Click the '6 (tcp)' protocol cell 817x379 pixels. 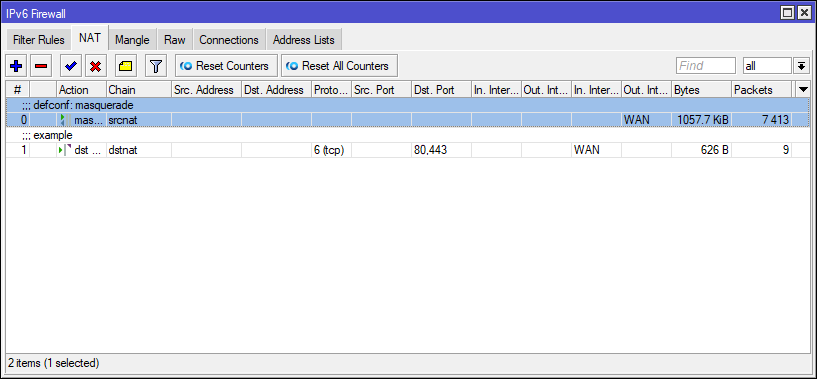pos(331,151)
